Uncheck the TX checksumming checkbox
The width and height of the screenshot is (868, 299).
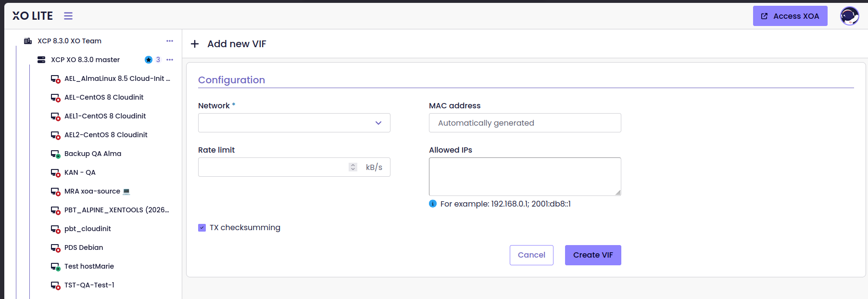(202, 228)
